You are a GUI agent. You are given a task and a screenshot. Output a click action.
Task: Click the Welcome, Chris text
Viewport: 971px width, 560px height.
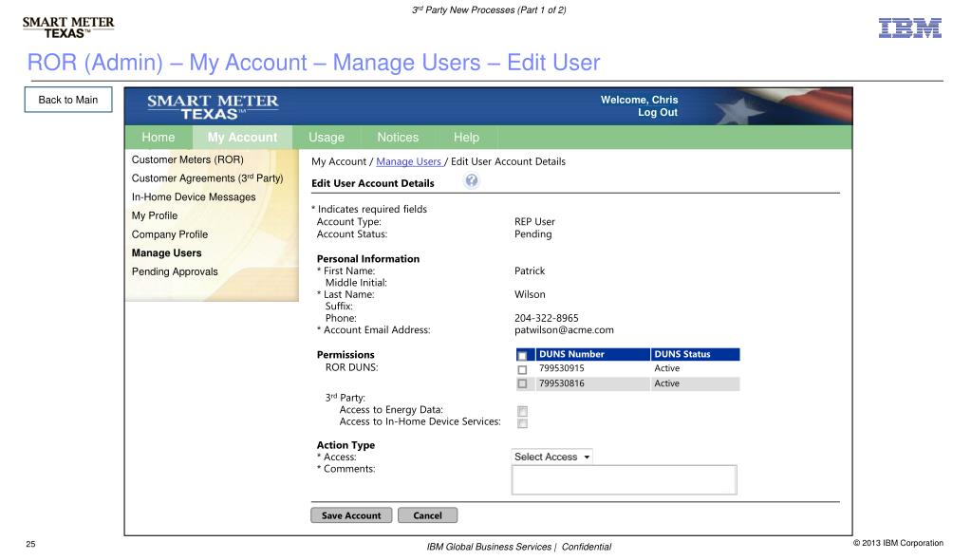[x=639, y=100]
